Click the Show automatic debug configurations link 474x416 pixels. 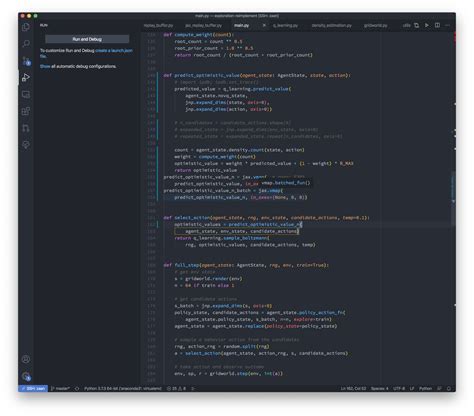pos(45,66)
